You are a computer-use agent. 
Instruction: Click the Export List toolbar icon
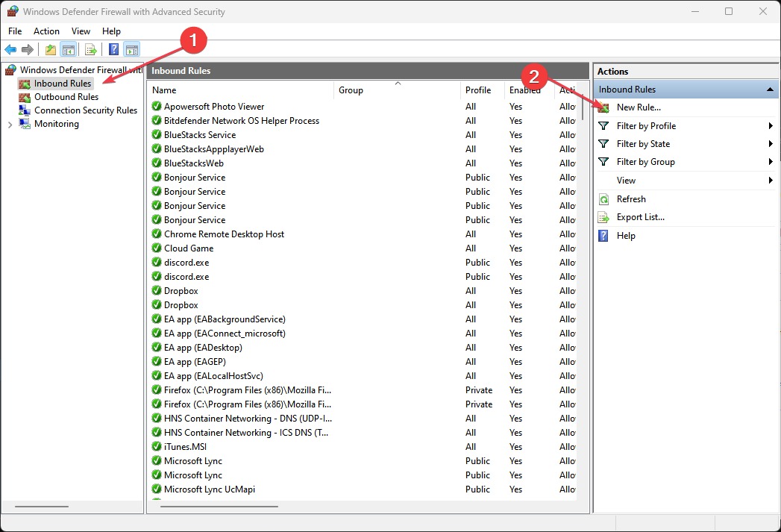[x=91, y=49]
